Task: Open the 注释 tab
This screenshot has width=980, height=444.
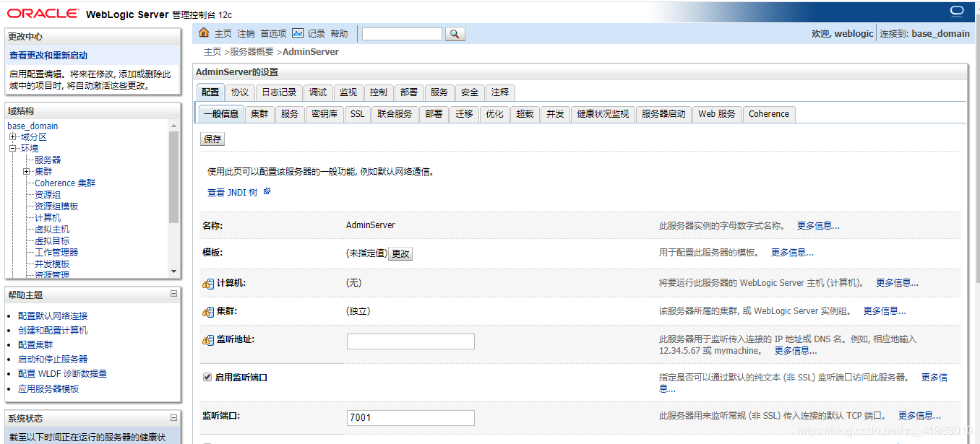Action: pyautogui.click(x=500, y=92)
